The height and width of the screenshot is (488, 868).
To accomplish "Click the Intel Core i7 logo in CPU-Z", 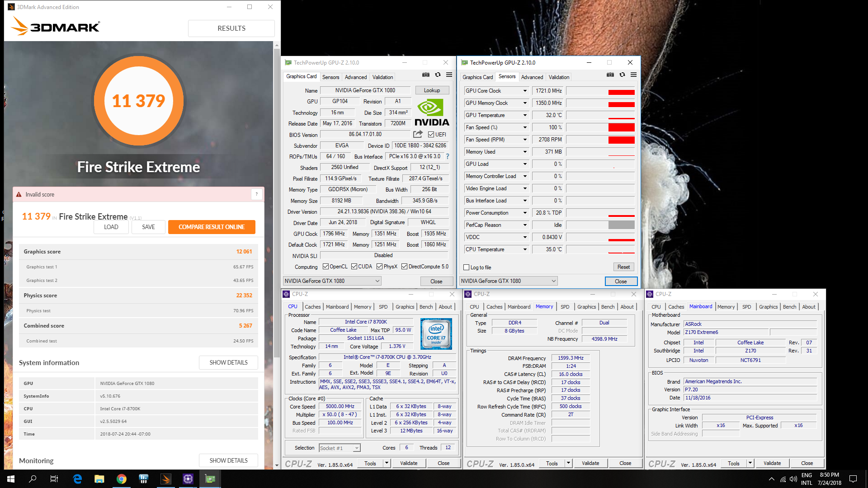I will tap(436, 334).
